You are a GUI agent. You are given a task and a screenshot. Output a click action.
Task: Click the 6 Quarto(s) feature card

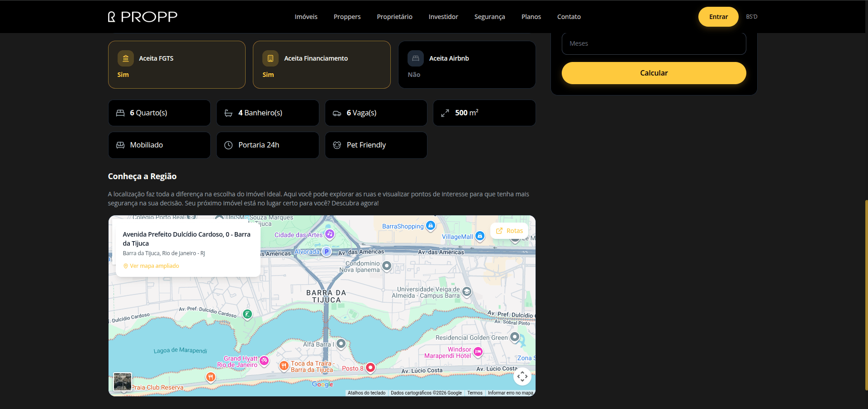pos(159,113)
